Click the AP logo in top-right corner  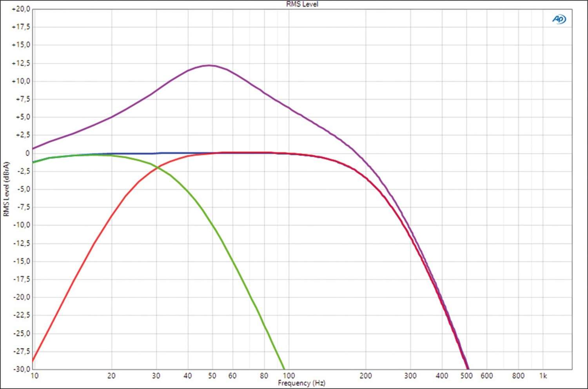click(x=559, y=19)
